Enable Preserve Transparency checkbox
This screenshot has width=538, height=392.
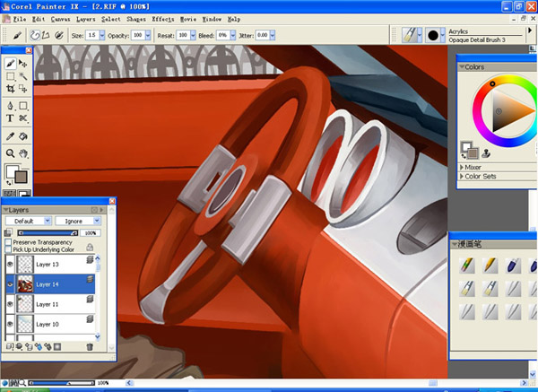(8, 242)
